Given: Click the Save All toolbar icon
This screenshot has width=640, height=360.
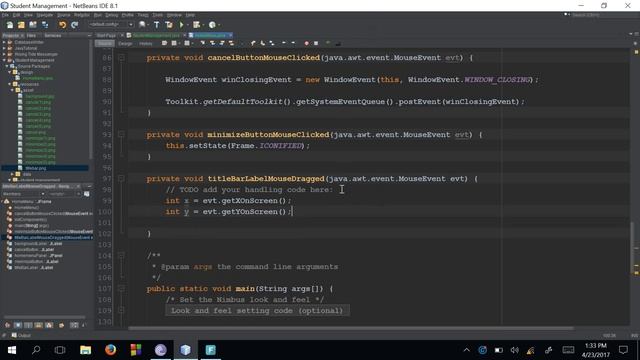Looking at the screenshot, I should [x=44, y=25].
